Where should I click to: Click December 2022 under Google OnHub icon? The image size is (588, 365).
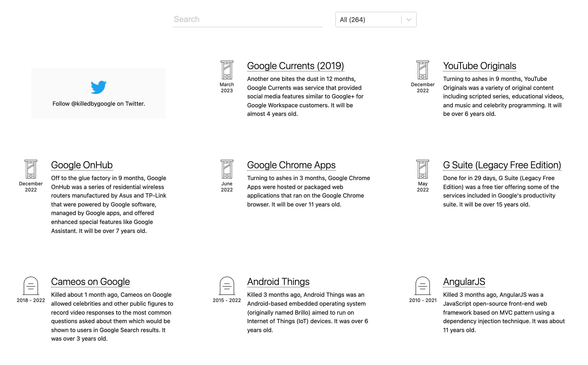click(31, 187)
